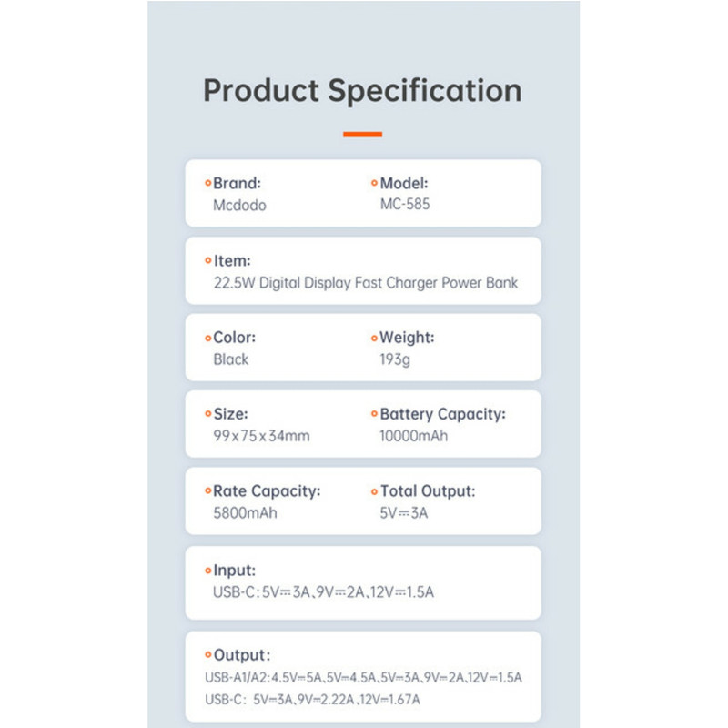Screen dimensions: 728x728
Task: Click the 99x75x34mm size value
Action: click(x=261, y=436)
